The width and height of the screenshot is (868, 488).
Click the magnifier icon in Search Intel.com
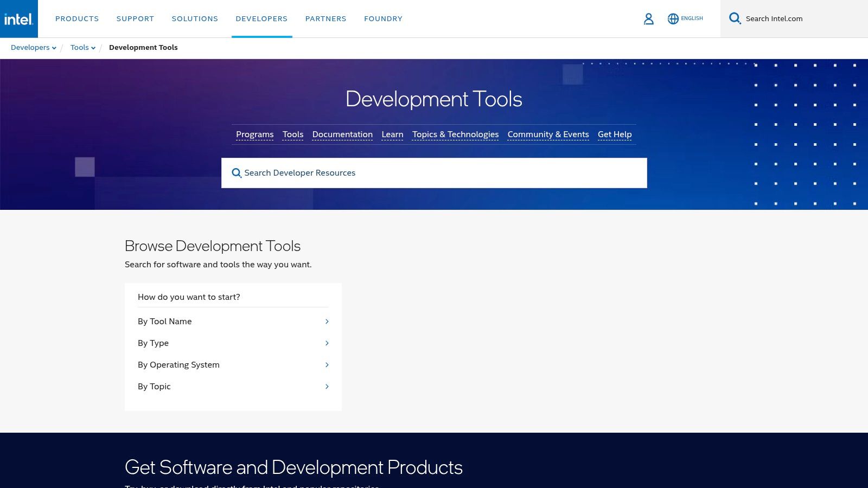735,18
